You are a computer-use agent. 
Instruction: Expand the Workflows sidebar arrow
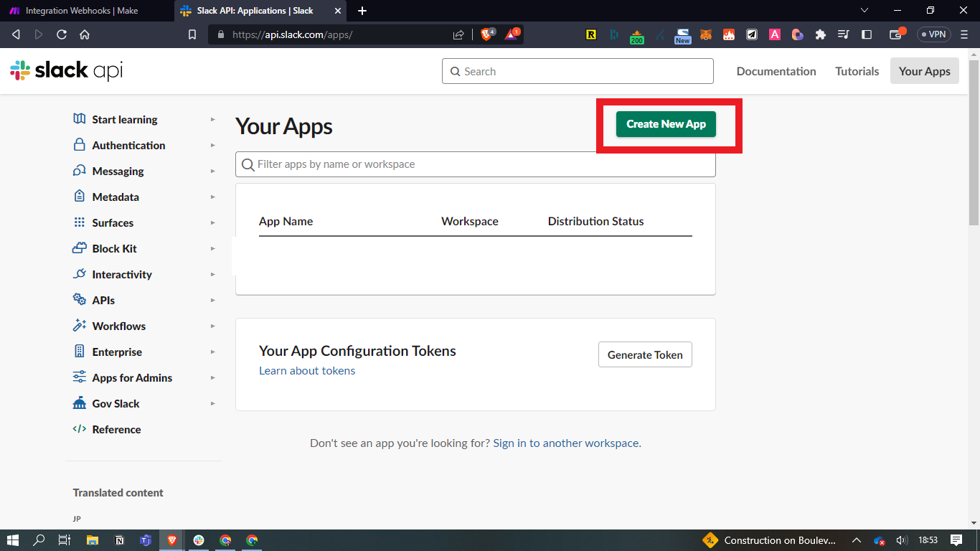(213, 326)
